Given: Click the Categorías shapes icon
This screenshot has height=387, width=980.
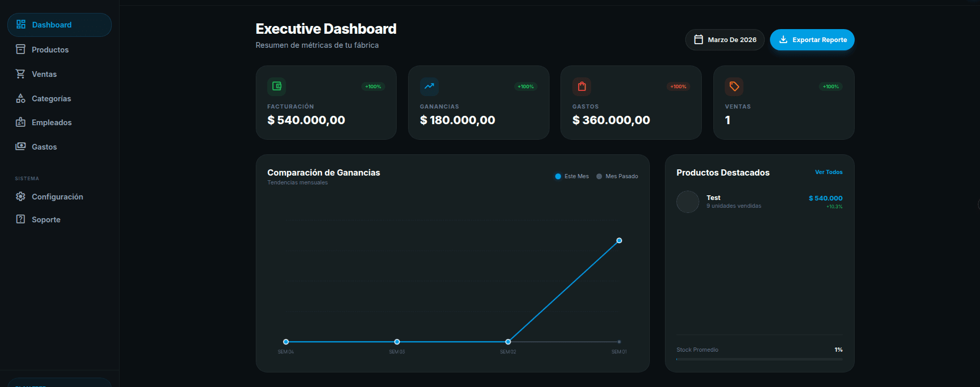Looking at the screenshot, I should 21,98.
